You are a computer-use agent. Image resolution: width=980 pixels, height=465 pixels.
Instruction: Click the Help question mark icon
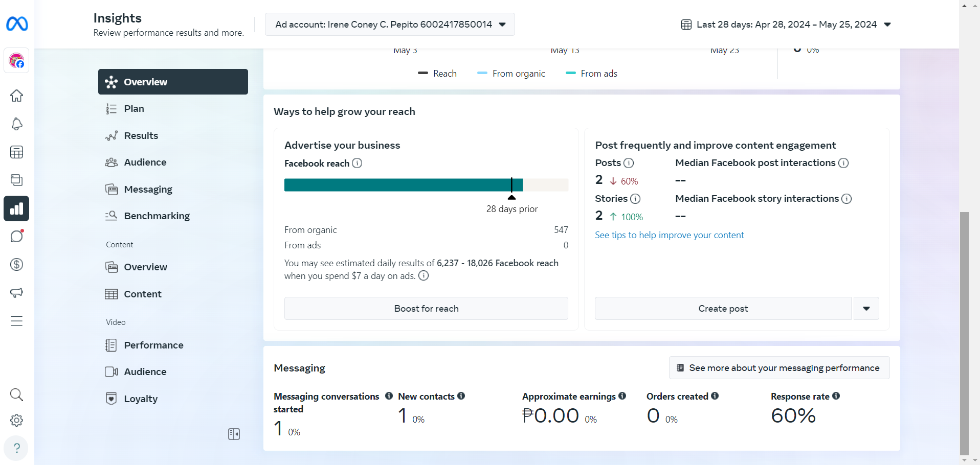pos(17,448)
